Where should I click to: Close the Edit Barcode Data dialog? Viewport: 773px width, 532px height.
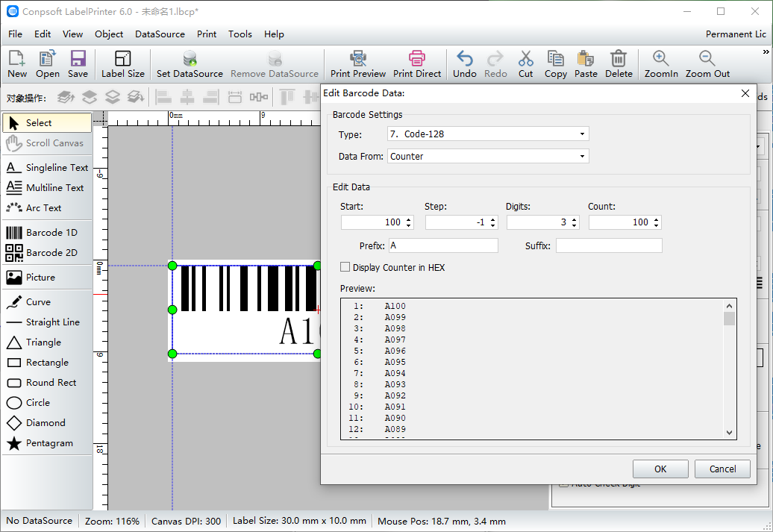745,93
